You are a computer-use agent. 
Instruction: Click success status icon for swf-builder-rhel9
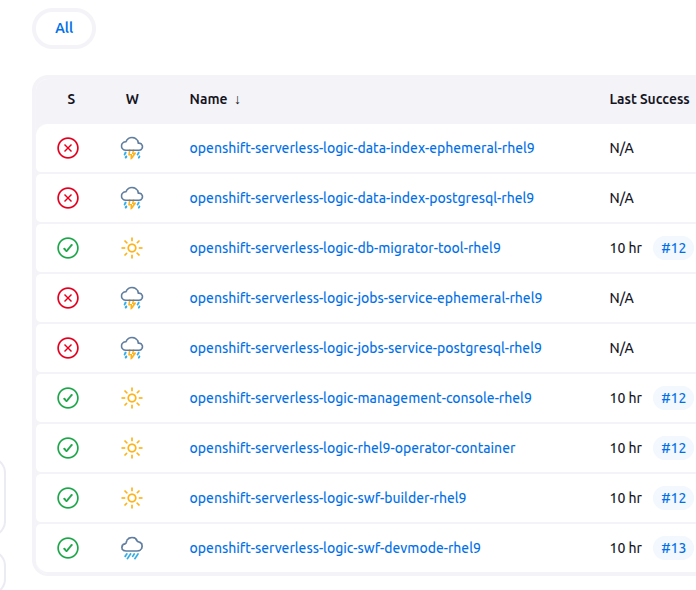pyautogui.click(x=68, y=498)
